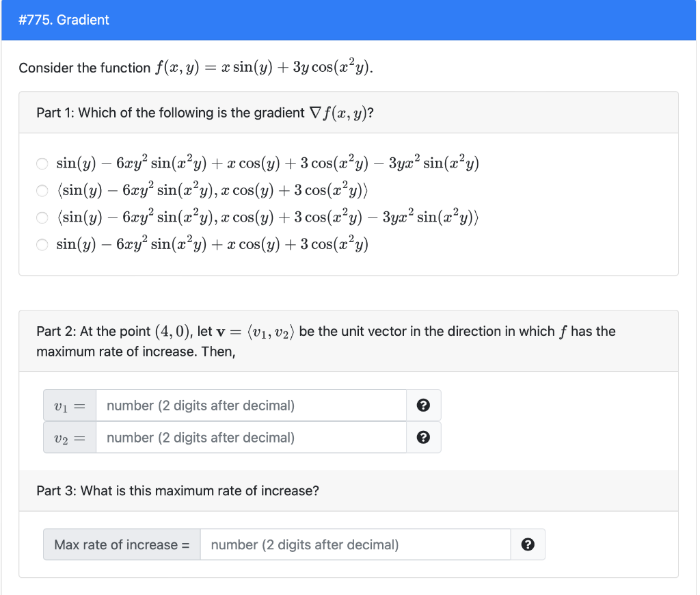Click the #775. Gradient header title
This screenshot has width=700, height=595.
click(x=64, y=20)
